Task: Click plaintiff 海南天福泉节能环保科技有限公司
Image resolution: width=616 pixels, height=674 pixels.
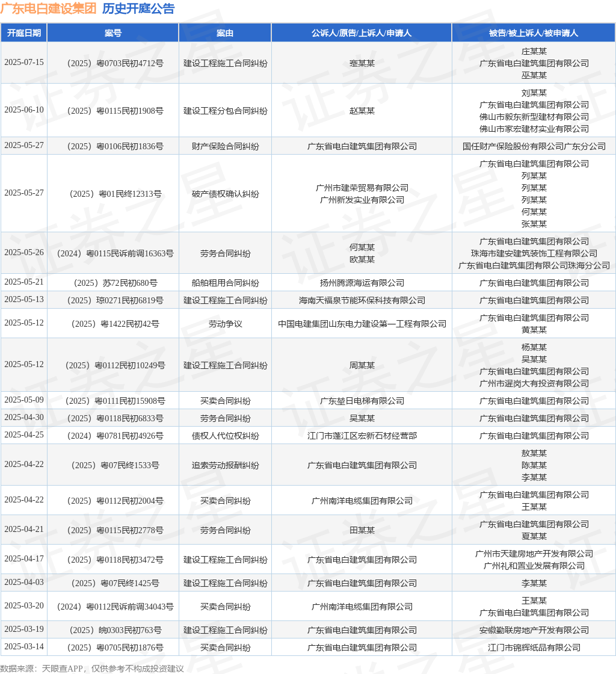Action: click(x=362, y=300)
